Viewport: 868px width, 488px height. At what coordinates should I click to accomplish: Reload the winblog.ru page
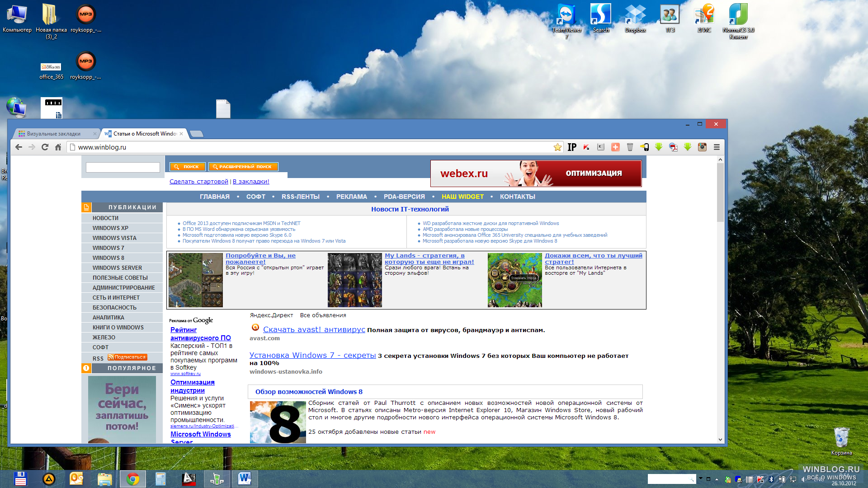click(x=45, y=147)
